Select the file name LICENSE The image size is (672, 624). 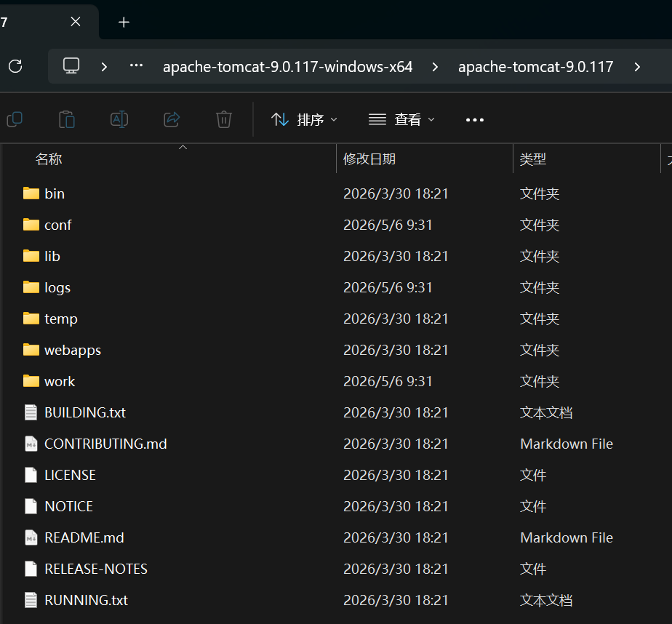click(x=70, y=476)
